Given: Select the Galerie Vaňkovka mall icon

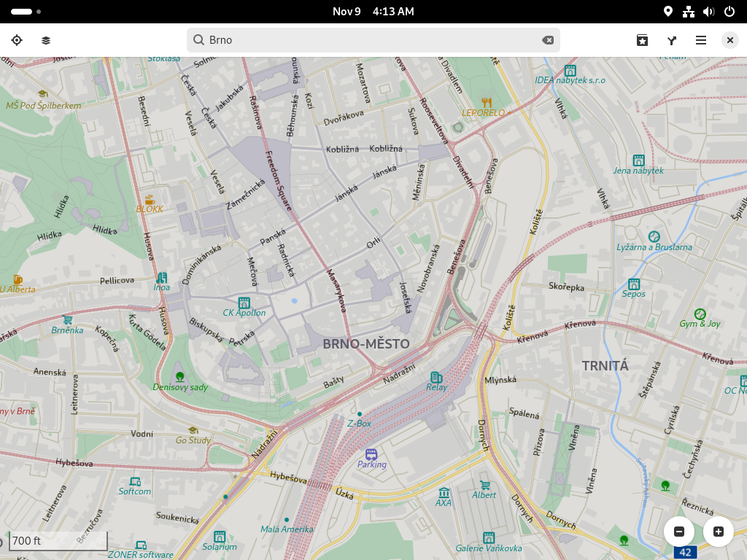Looking at the screenshot, I should pos(489,538).
